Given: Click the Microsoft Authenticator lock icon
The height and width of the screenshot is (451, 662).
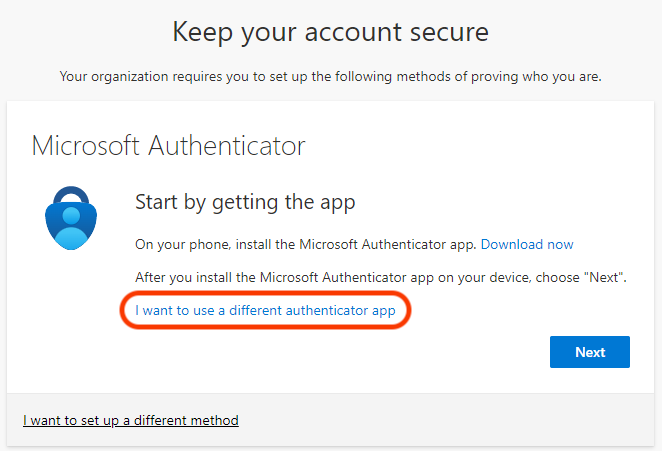Looking at the screenshot, I should pos(71,218).
